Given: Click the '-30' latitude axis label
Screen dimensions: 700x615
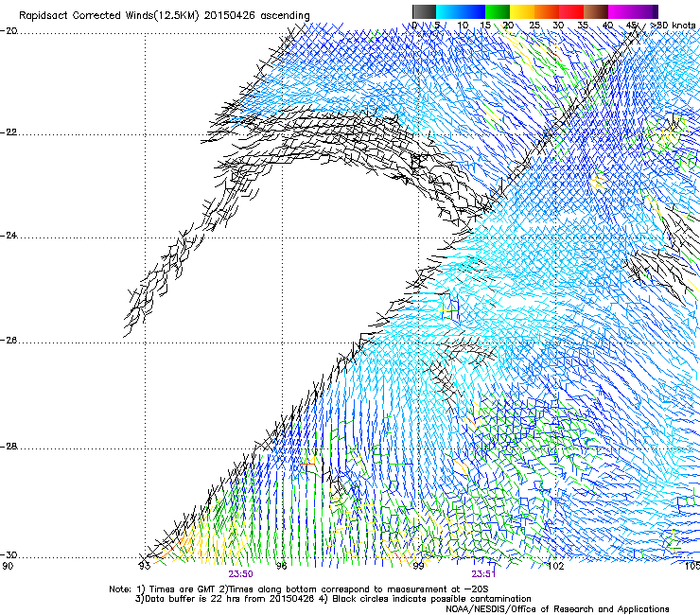Looking at the screenshot, I should [9, 554].
